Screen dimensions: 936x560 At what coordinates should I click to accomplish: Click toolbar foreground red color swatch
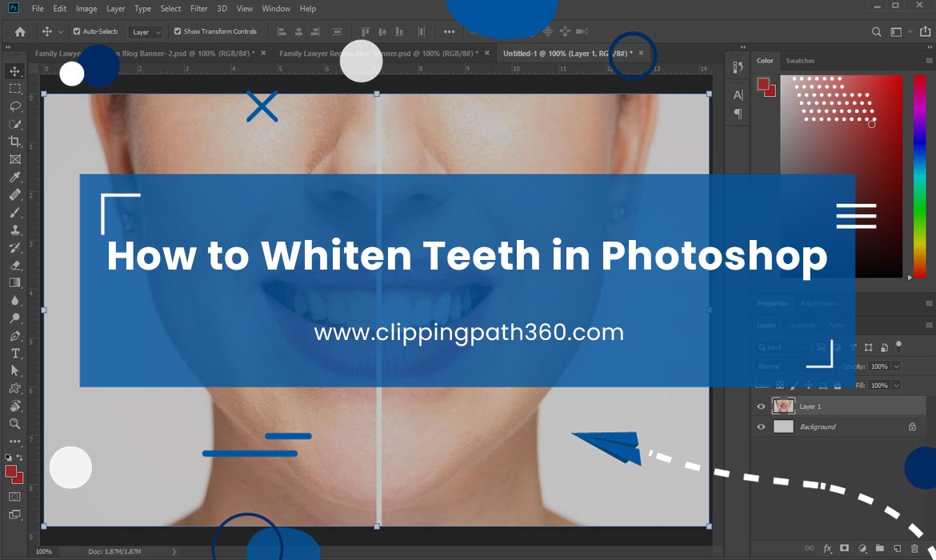10,472
